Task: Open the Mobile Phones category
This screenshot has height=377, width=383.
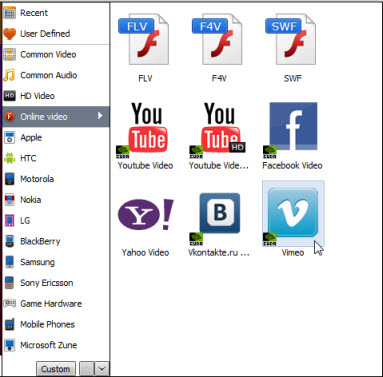Action: coord(56,324)
